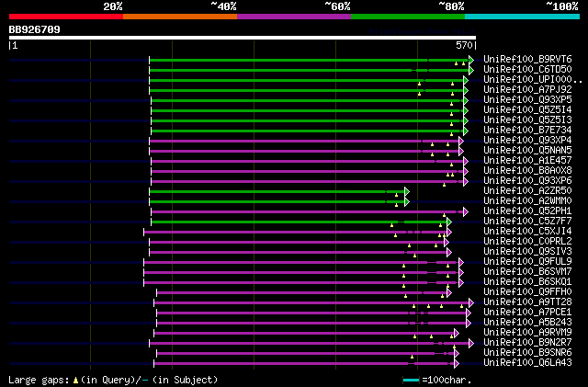Click the purple arrowhead of the UniRef100_Q93XP4 row

461,142
